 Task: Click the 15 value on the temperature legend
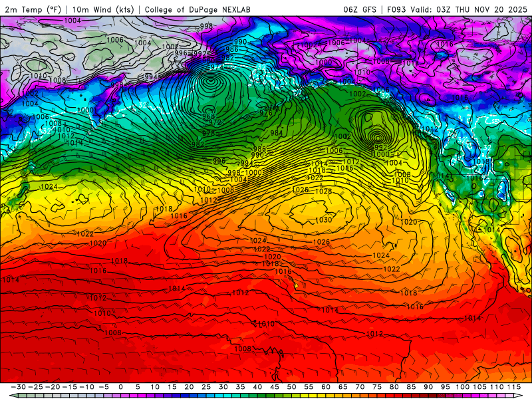(x=172, y=387)
